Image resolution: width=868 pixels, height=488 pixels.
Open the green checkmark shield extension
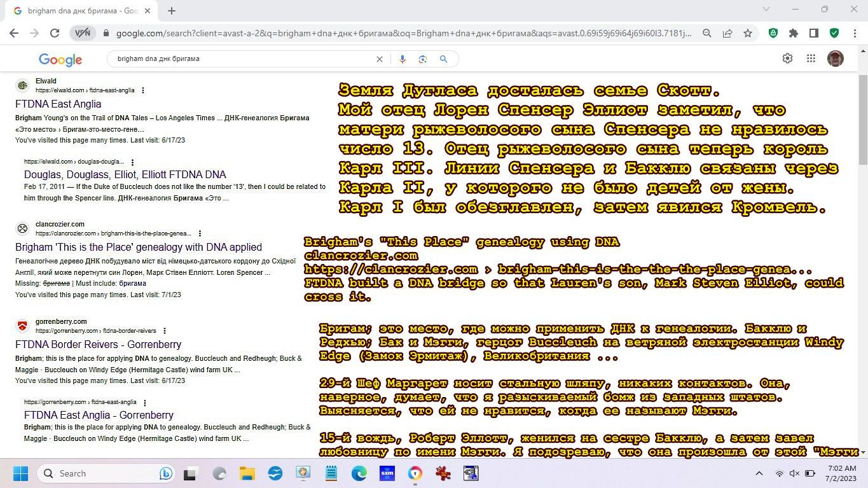click(834, 33)
